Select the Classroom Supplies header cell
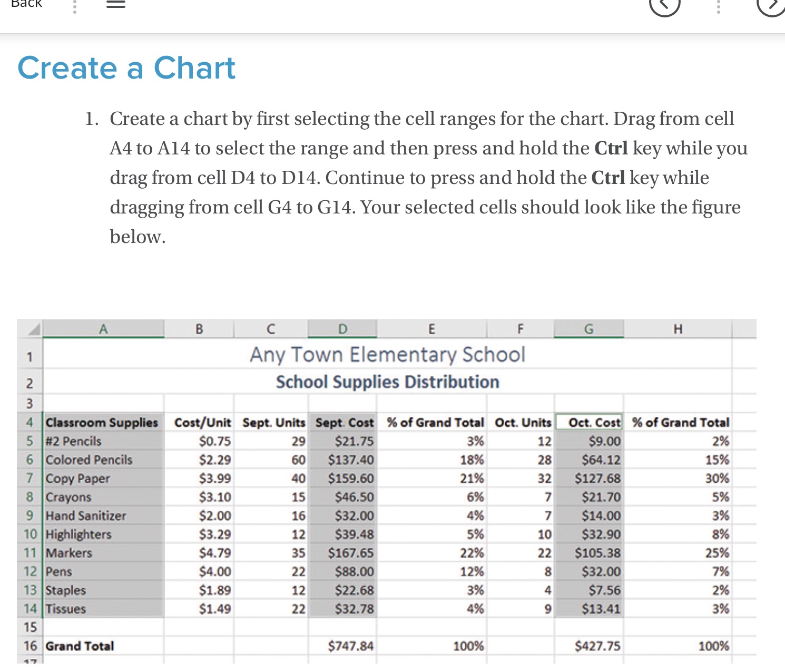Image resolution: width=785 pixels, height=672 pixels. tap(101, 422)
